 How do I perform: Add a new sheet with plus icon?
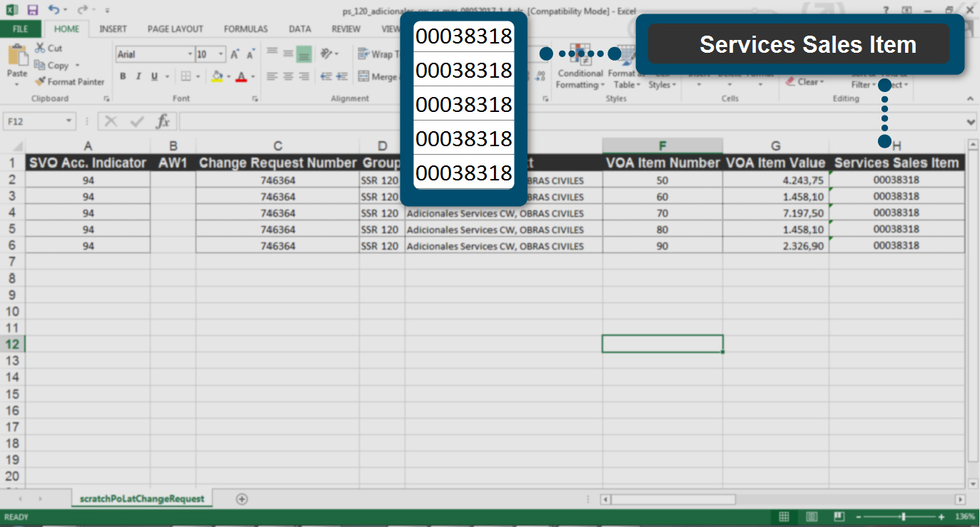click(242, 499)
